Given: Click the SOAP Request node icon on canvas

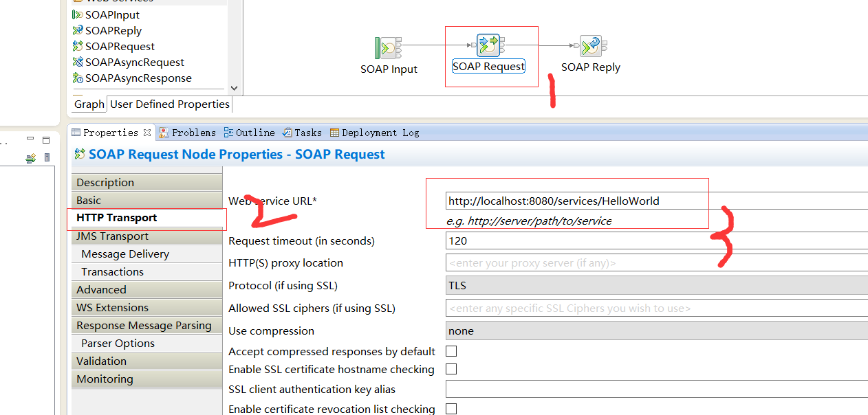Looking at the screenshot, I should click(488, 45).
